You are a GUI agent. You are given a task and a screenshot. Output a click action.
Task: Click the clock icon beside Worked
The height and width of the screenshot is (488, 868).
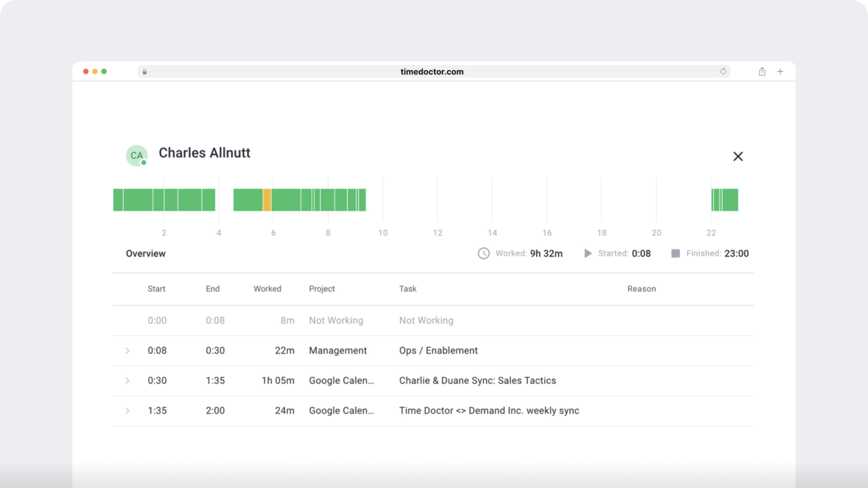coord(484,254)
